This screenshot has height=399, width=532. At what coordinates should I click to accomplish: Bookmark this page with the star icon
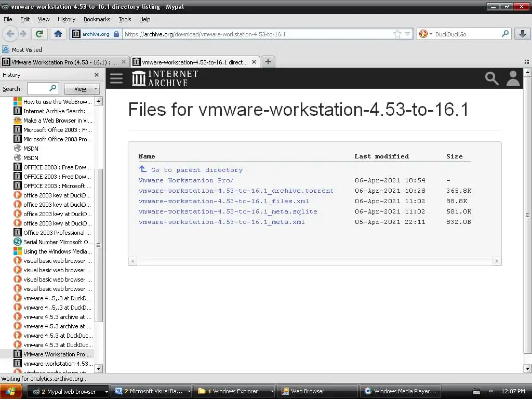397,34
